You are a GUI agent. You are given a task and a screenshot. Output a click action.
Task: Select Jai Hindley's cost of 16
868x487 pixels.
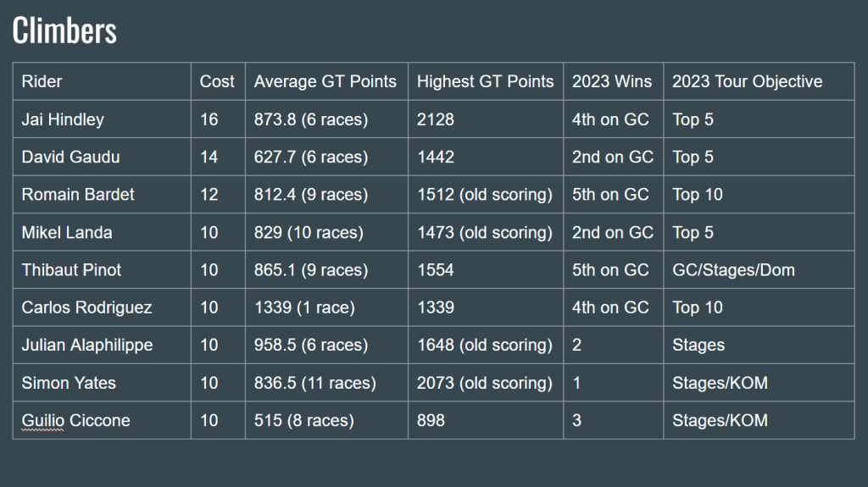tap(209, 119)
